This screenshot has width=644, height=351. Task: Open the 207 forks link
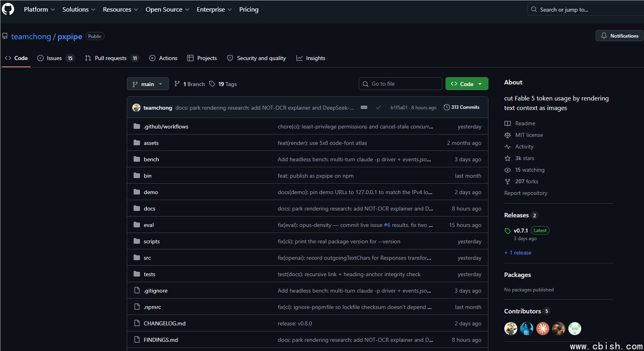coord(526,181)
